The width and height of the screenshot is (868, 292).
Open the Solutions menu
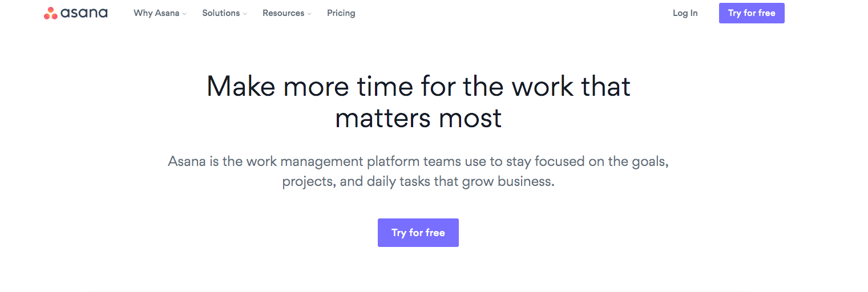[221, 13]
